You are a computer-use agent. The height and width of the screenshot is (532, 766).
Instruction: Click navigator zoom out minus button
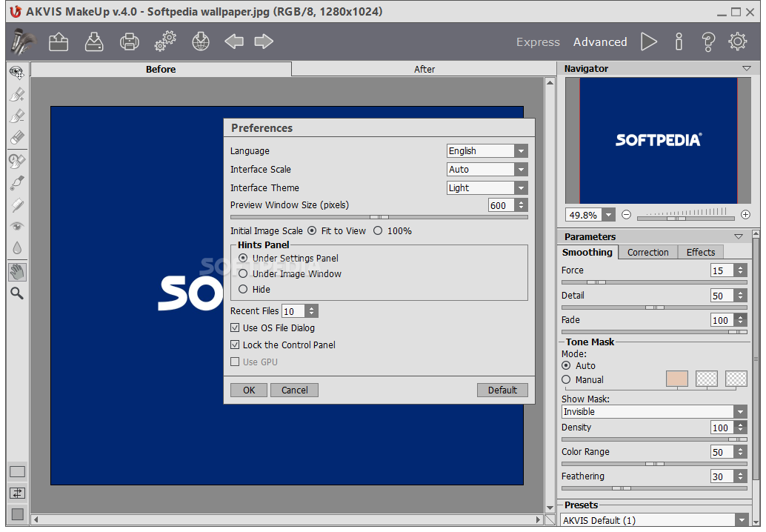[x=626, y=214]
